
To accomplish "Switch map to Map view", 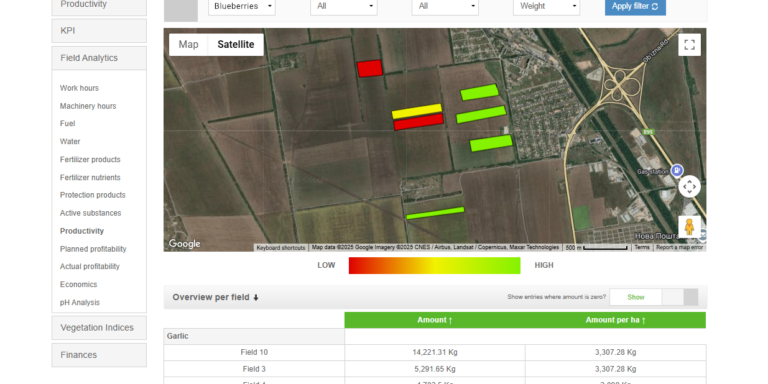I will pyautogui.click(x=188, y=45).
